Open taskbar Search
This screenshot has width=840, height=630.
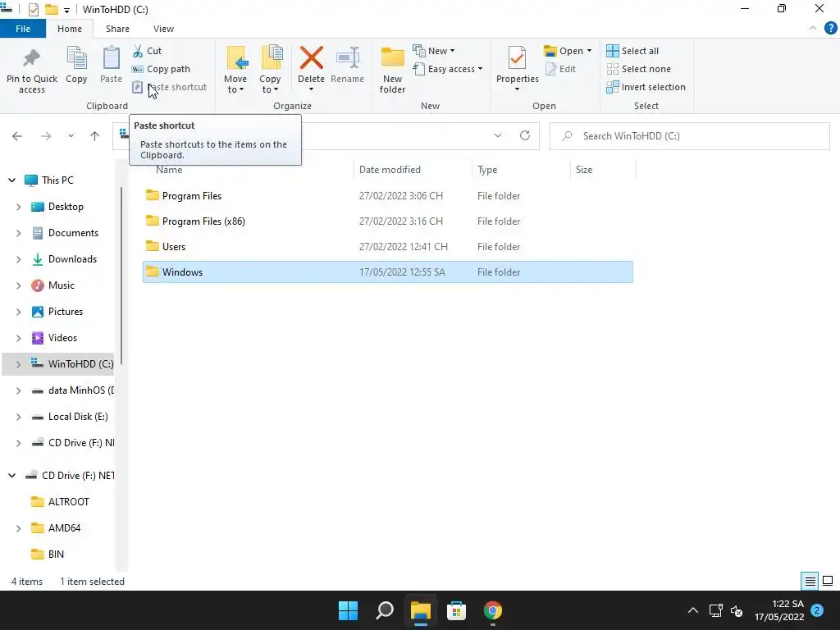coord(385,610)
